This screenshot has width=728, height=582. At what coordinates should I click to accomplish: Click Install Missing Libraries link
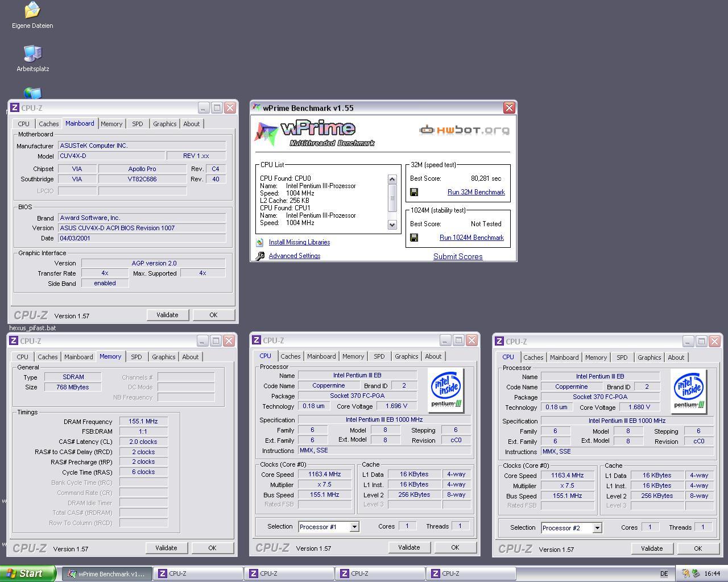click(x=299, y=242)
